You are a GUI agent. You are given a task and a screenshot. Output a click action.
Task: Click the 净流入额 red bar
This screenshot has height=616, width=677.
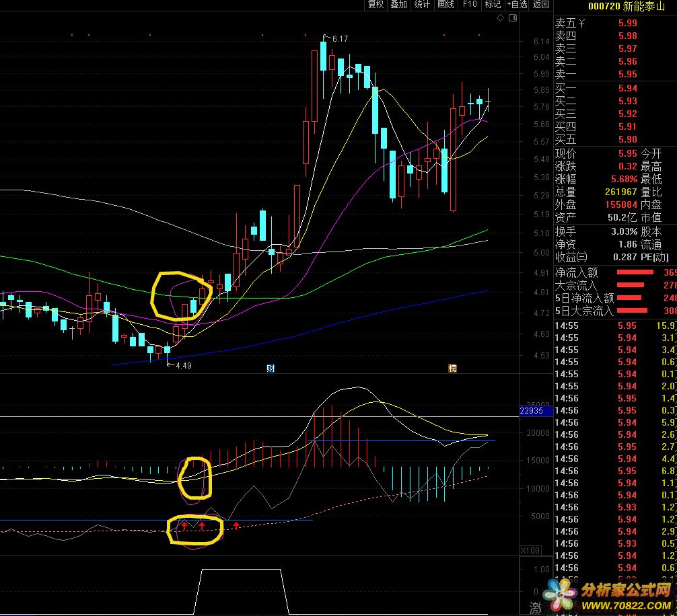[x=635, y=272]
